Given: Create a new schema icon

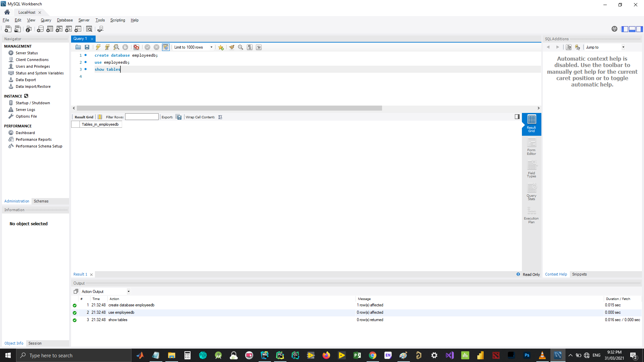Looking at the screenshot, I should 40,29.
